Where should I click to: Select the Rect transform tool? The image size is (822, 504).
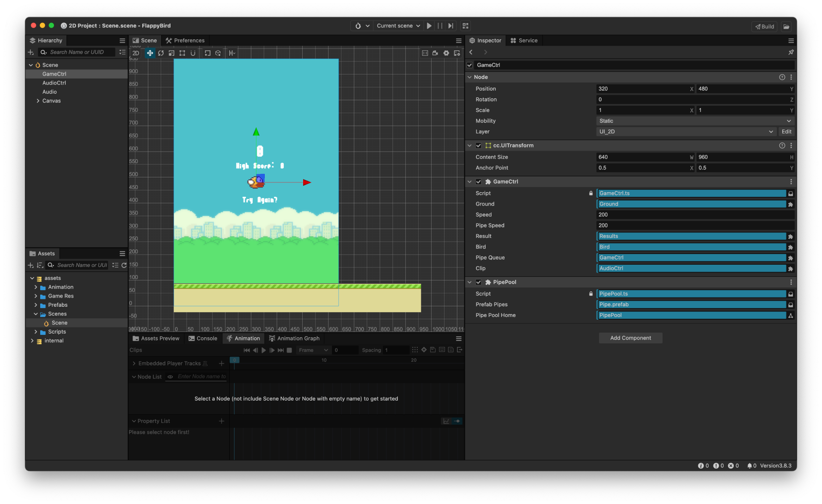[182, 53]
